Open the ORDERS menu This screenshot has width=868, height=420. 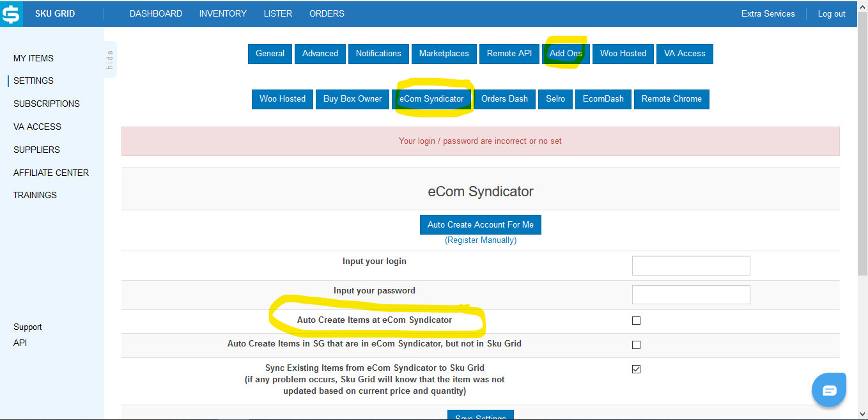tap(327, 13)
